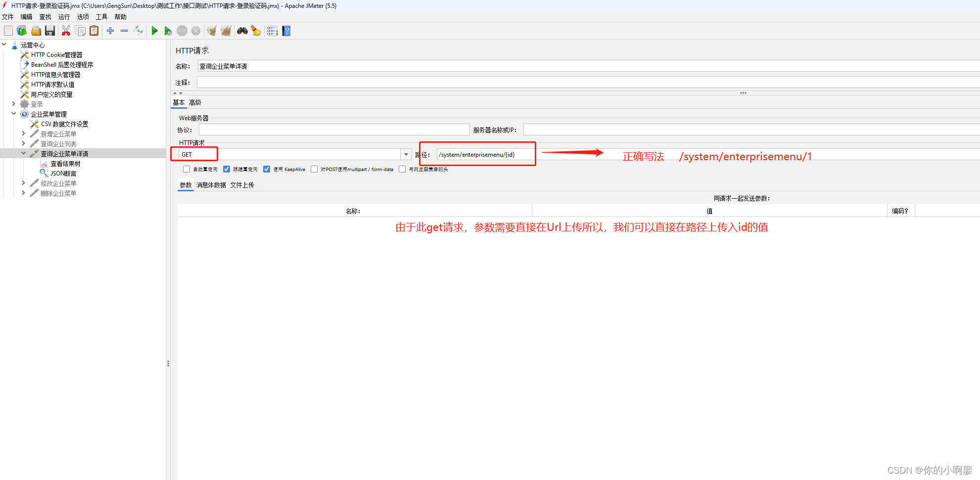Viewport: 980px width, 480px height.
Task: Click the Cut scissors icon
Action: (x=66, y=31)
